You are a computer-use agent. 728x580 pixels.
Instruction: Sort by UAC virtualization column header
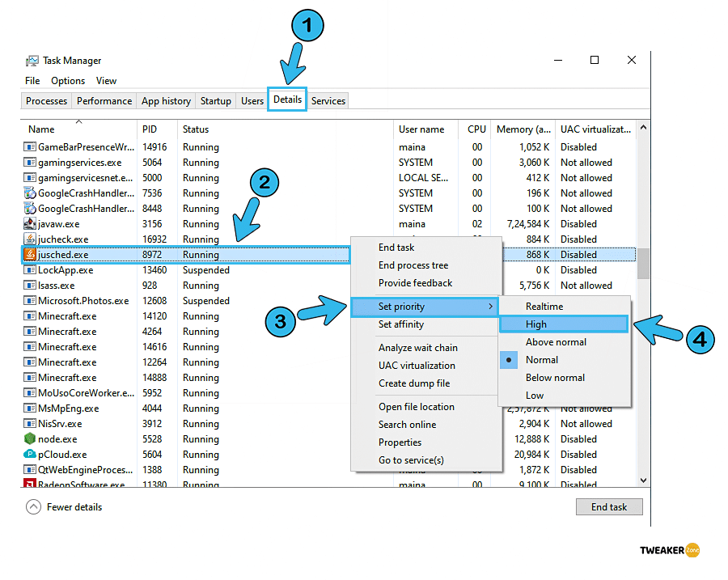click(x=595, y=129)
